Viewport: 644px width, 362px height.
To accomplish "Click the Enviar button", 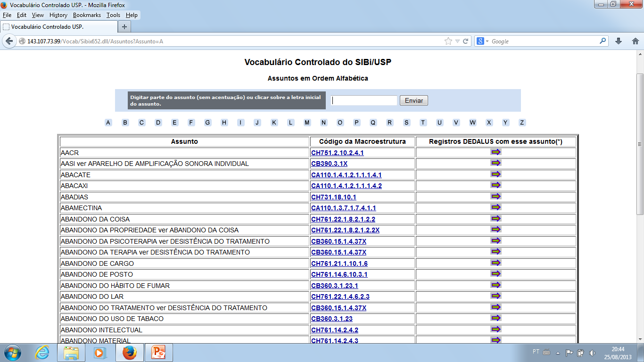I will click(x=414, y=100).
